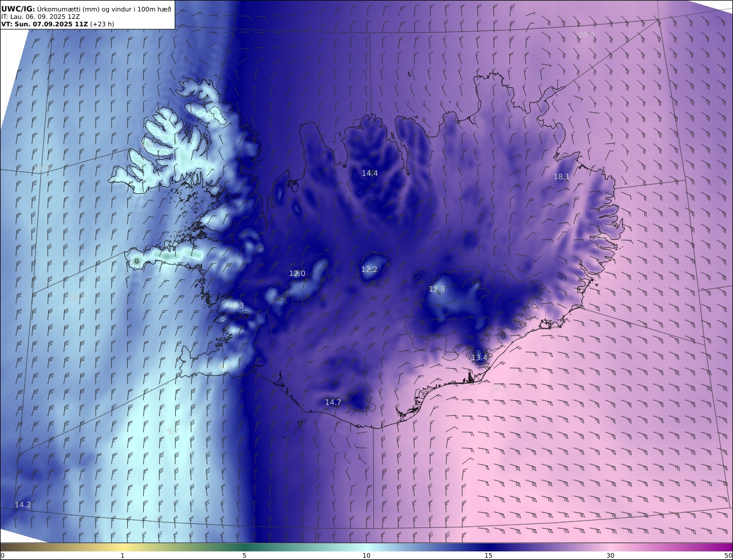Screen dimensions: 733x560
Task: Click the colorbar tick label 10
Action: (366, 555)
